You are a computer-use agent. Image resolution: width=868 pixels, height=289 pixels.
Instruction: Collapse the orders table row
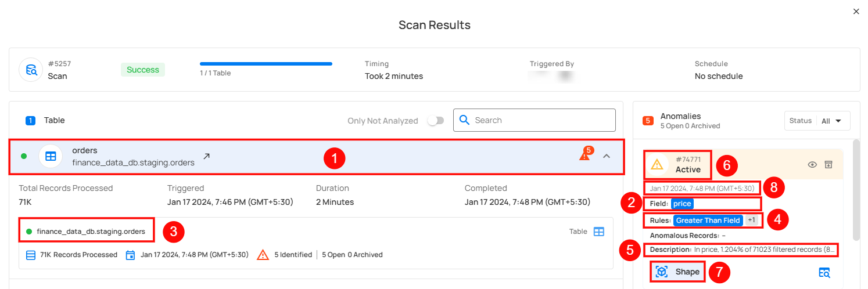607,156
